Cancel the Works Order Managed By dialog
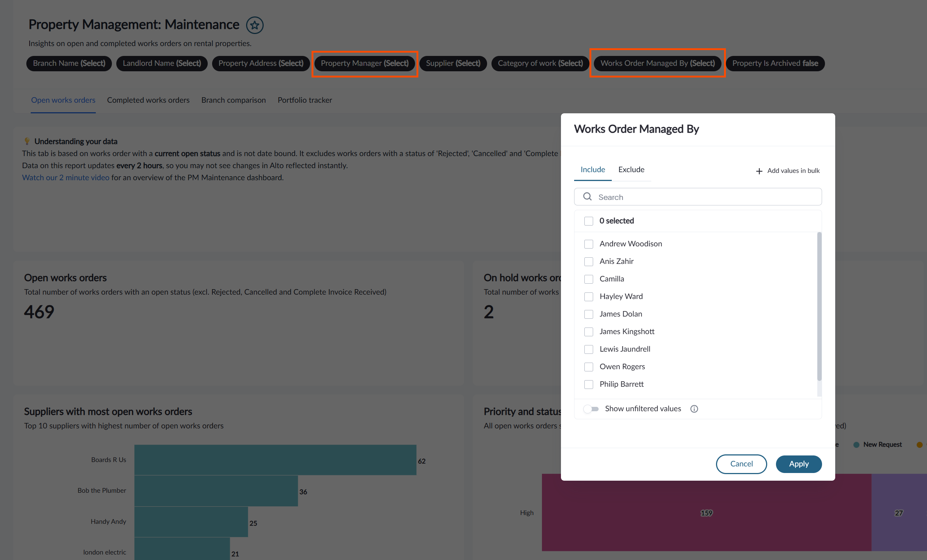Screen dimensions: 927x560 coord(741,464)
